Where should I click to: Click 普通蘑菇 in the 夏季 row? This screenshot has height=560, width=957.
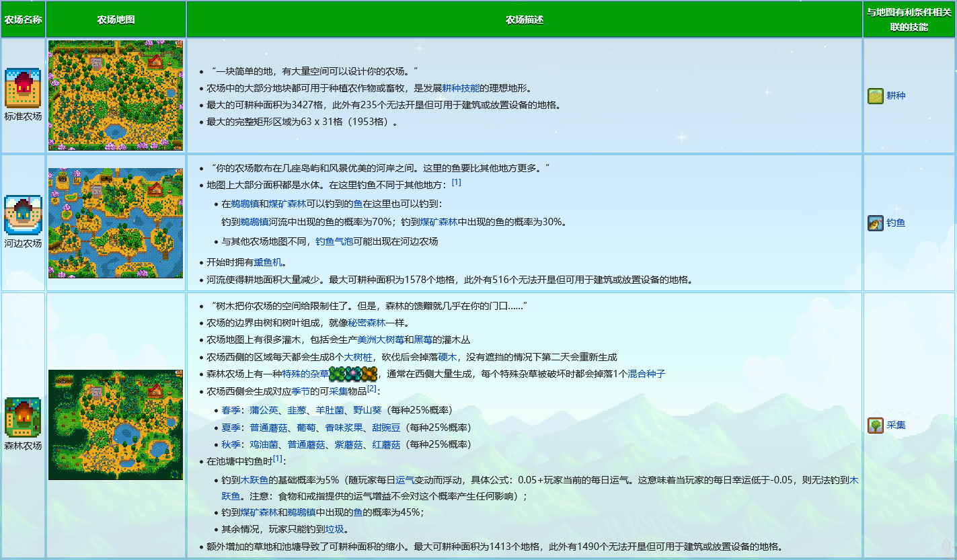pyautogui.click(x=268, y=428)
